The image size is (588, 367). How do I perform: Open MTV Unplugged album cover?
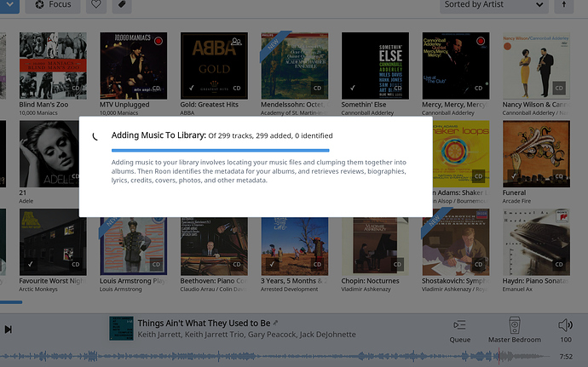pos(134,66)
